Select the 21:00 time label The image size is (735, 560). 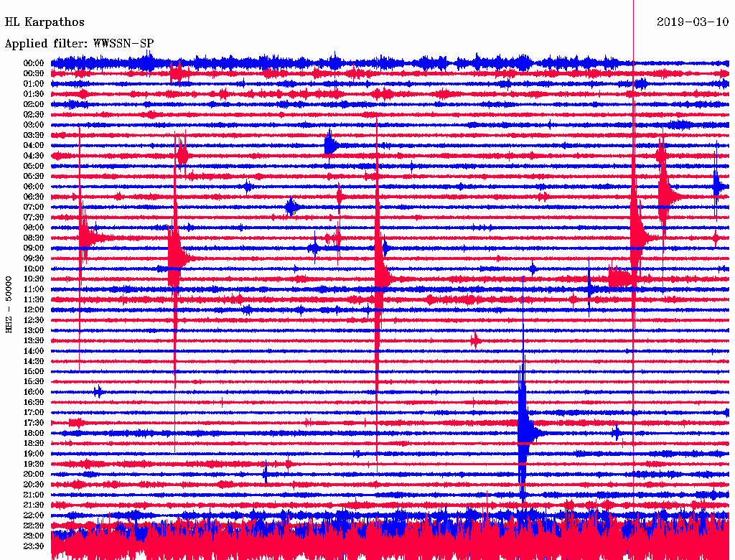pyautogui.click(x=34, y=495)
